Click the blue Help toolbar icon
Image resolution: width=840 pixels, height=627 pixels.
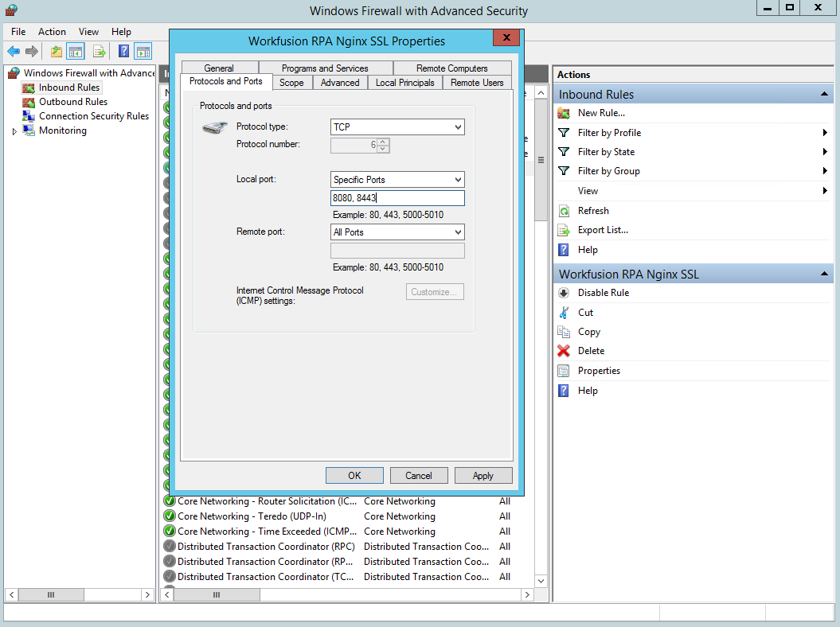(123, 52)
